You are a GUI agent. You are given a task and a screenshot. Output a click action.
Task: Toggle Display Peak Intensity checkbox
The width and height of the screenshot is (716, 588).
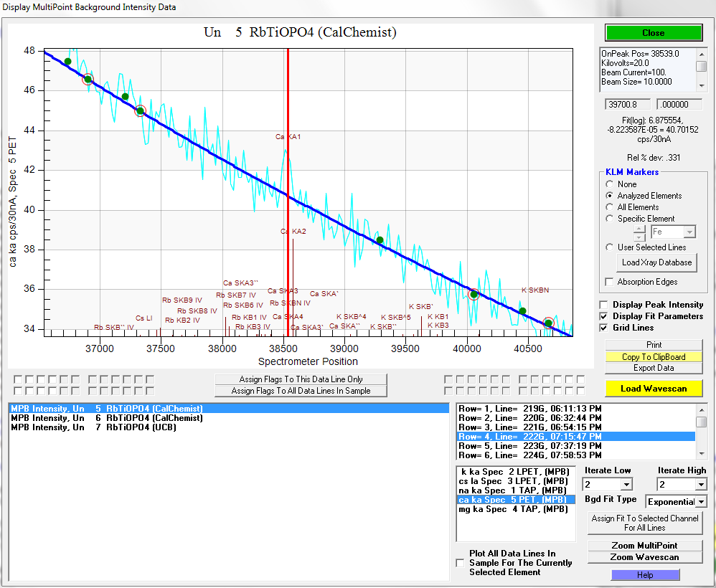click(x=604, y=305)
